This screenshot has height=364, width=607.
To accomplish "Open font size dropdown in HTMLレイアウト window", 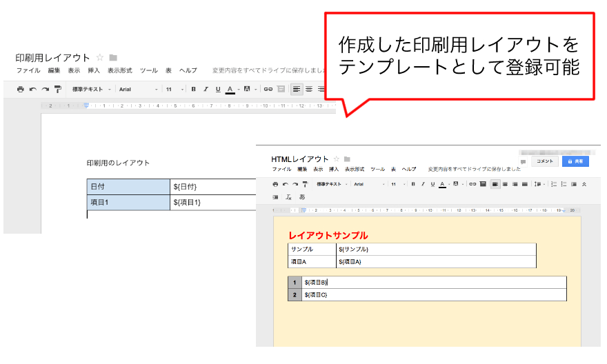I will click(x=398, y=184).
